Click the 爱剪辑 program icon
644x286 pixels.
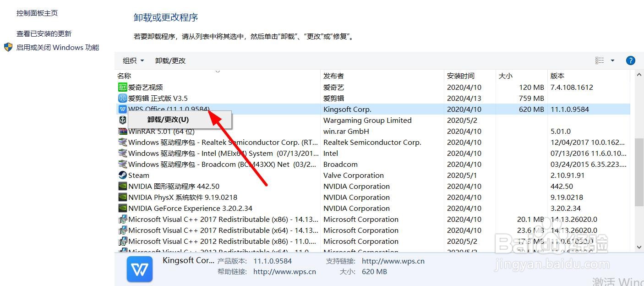(122, 98)
